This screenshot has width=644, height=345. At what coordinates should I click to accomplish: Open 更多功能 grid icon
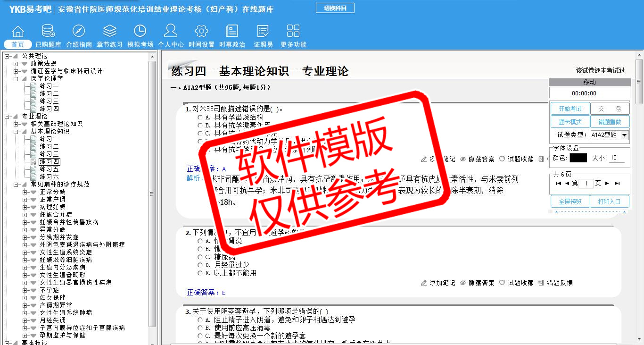coord(293,32)
